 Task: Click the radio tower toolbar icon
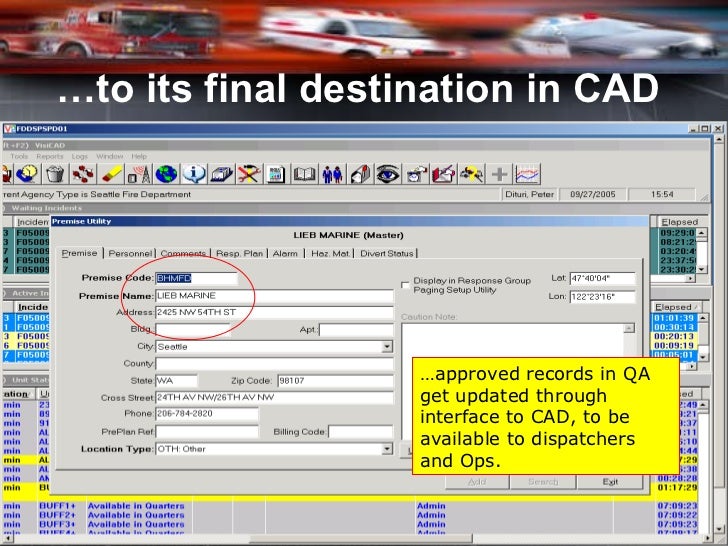point(139,174)
